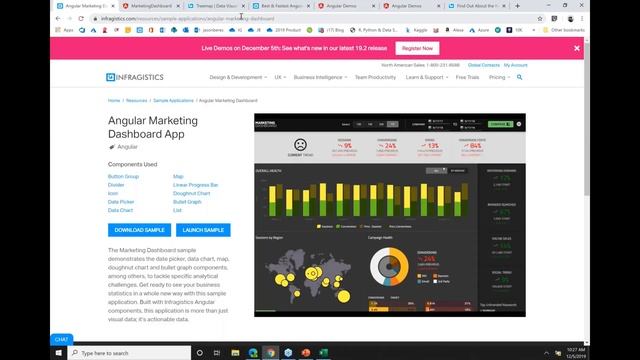Screen dimensions: 640x360
Task: Switch to the Find Out About tab
Action: [478, 6]
